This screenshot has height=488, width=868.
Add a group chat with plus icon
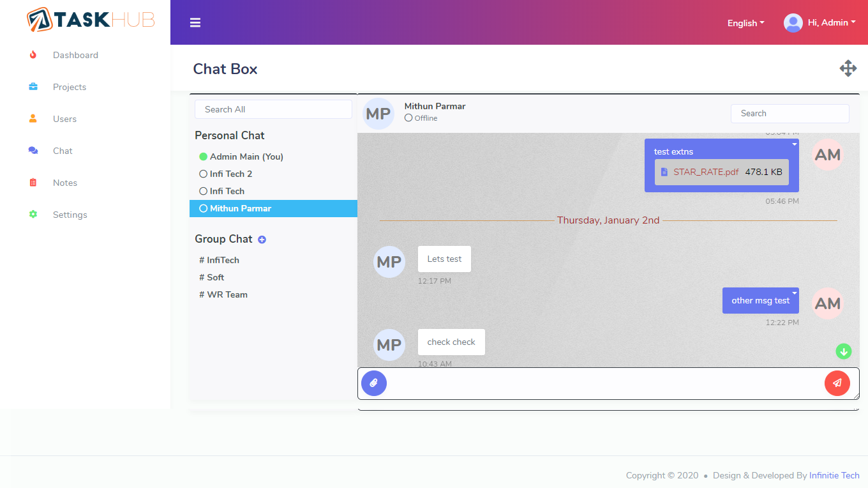(x=262, y=240)
